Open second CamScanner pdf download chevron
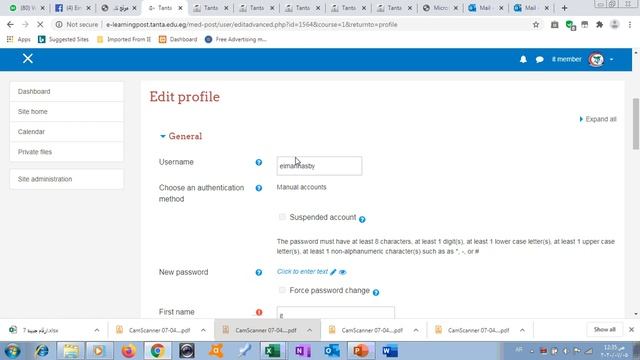 point(309,330)
